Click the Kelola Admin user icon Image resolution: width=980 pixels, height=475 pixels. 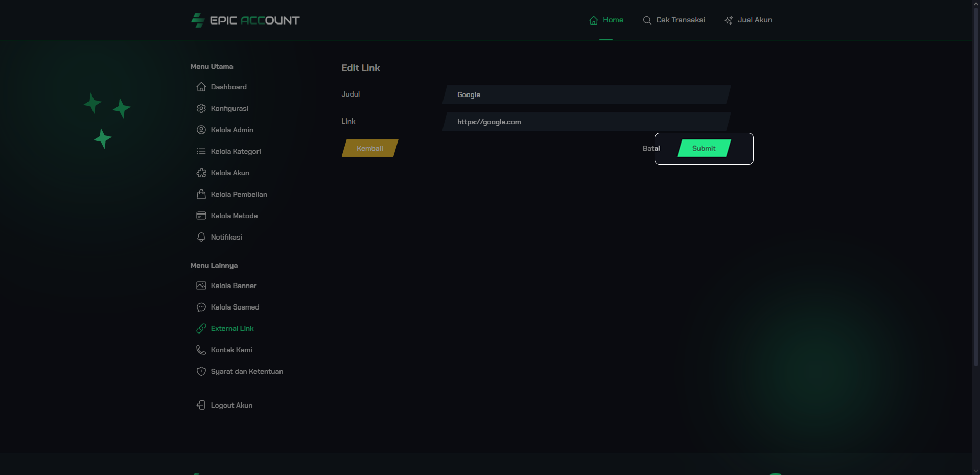tap(201, 130)
